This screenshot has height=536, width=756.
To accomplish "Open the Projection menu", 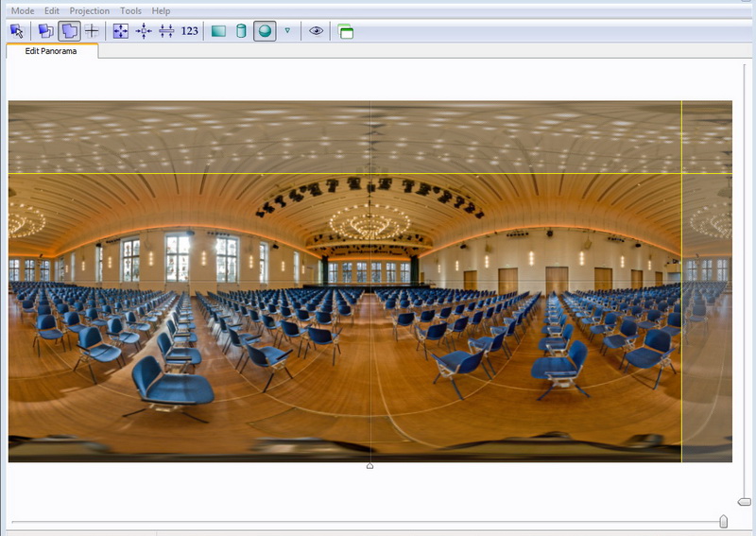I will [89, 10].
